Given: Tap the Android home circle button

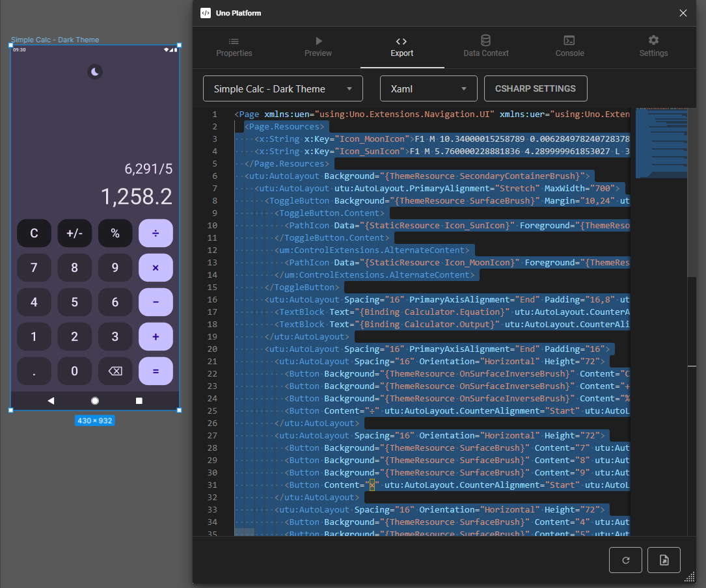Looking at the screenshot, I should pyautogui.click(x=94, y=401).
